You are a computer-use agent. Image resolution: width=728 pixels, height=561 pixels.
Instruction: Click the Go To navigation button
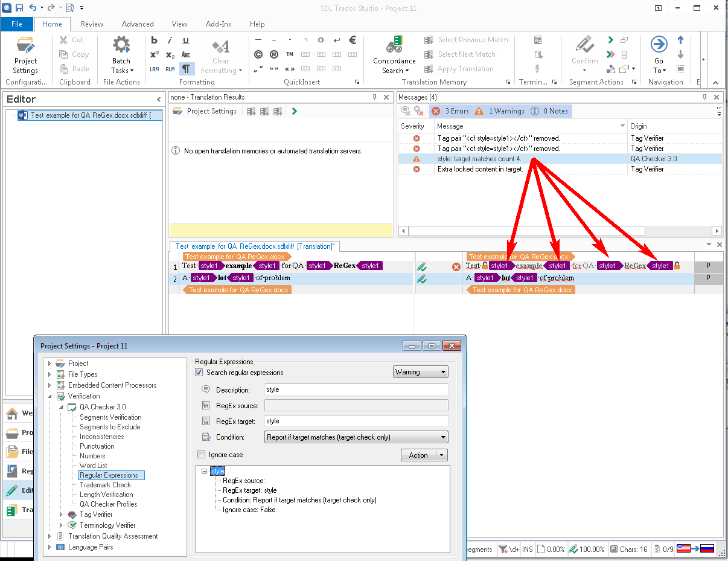[x=659, y=56]
